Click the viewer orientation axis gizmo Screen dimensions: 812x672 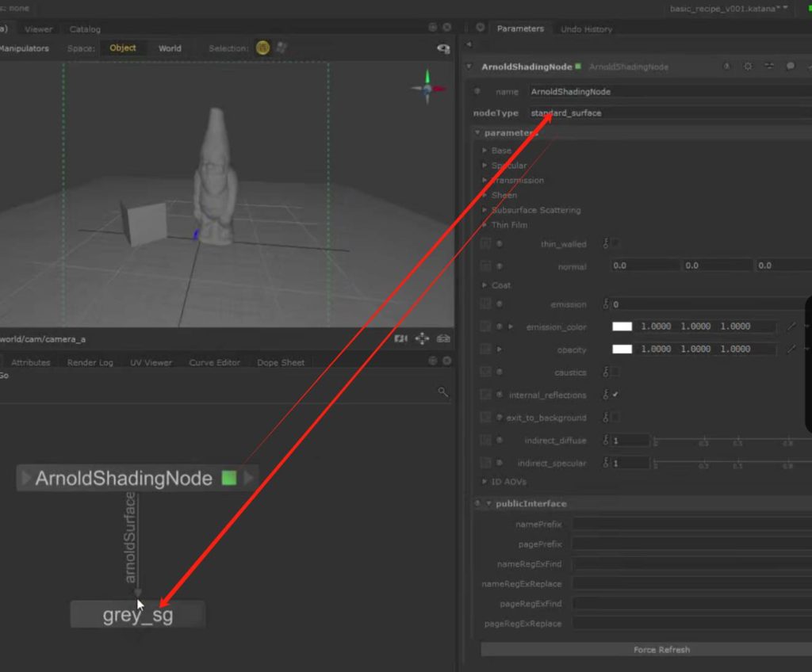(427, 88)
